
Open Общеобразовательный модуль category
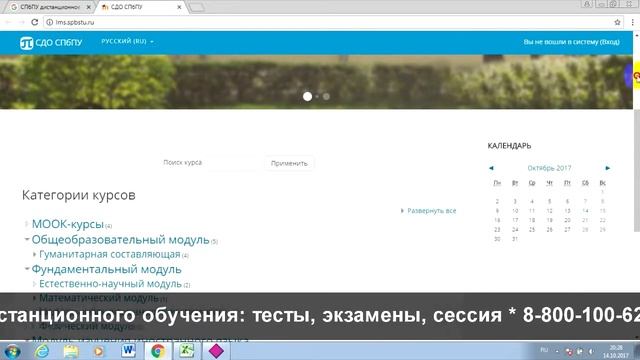[120, 240]
